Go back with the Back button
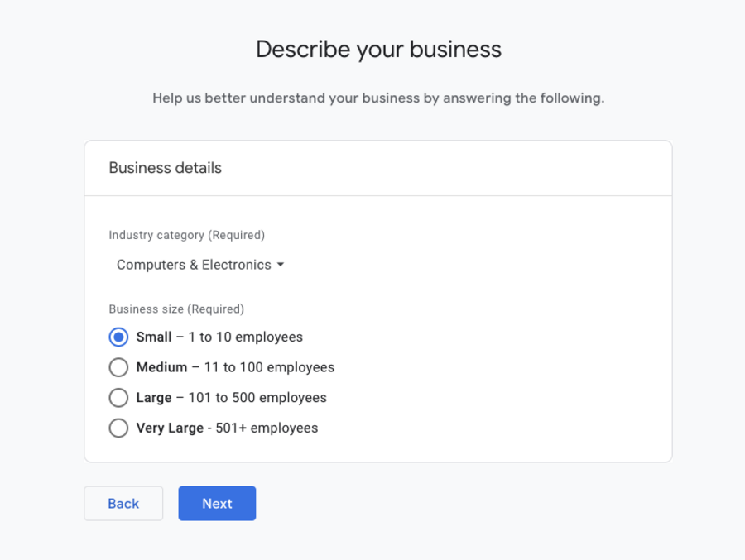The width and height of the screenshot is (745, 560). coord(123,503)
